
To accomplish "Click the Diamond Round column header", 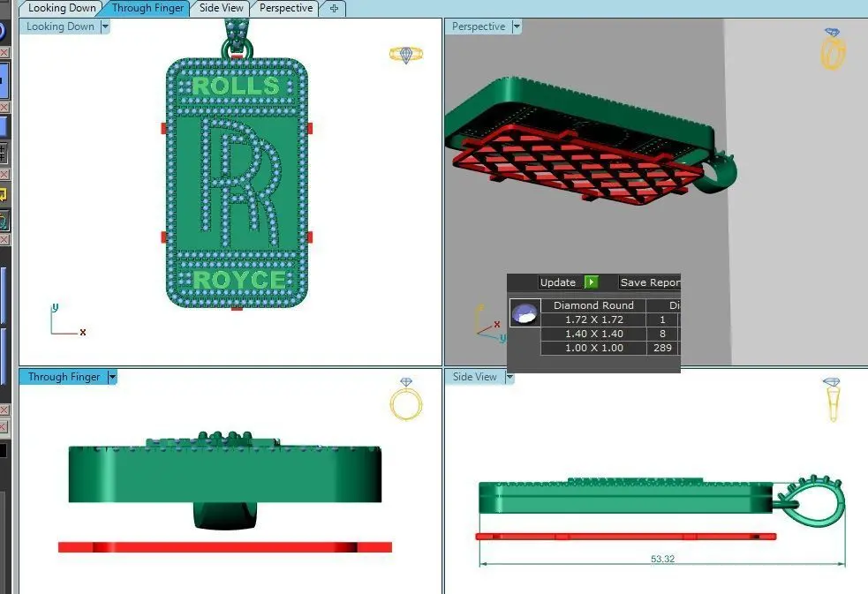I will tap(593, 305).
